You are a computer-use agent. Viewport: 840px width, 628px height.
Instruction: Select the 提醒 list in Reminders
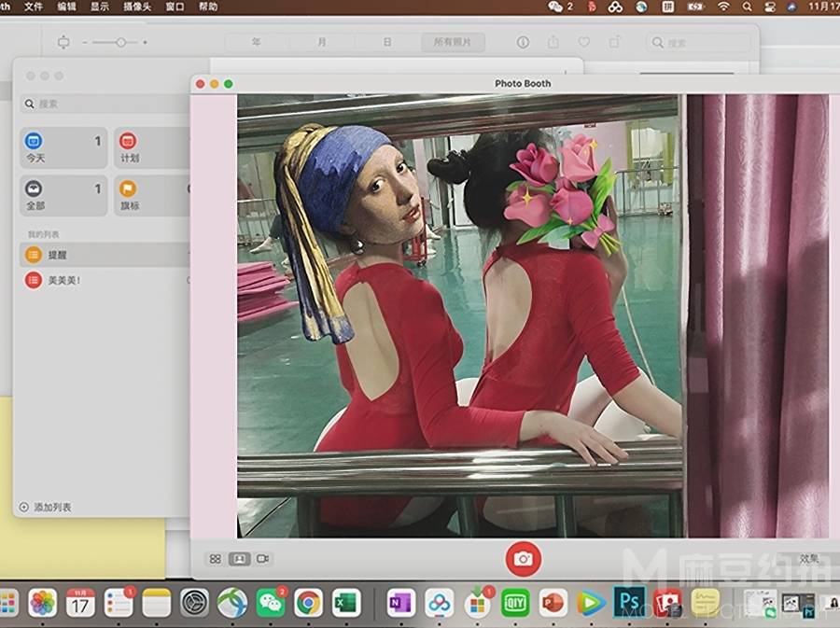tap(105, 255)
